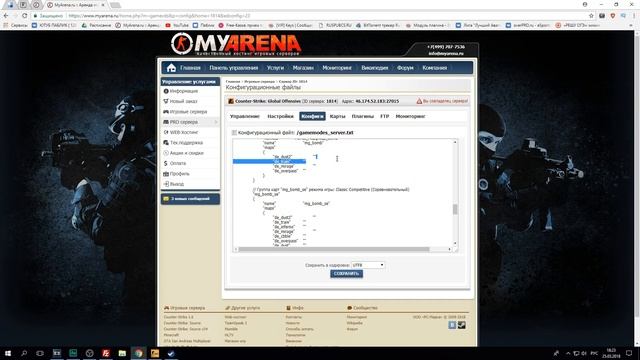Open Мониторинг in the top navigation bar
The width and height of the screenshot is (640, 360).
pyautogui.click(x=337, y=68)
